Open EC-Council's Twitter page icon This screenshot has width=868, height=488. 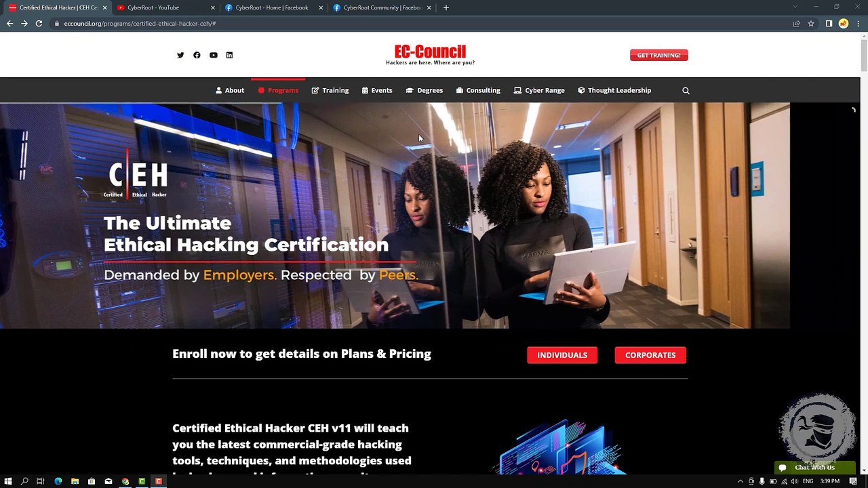[180, 55]
